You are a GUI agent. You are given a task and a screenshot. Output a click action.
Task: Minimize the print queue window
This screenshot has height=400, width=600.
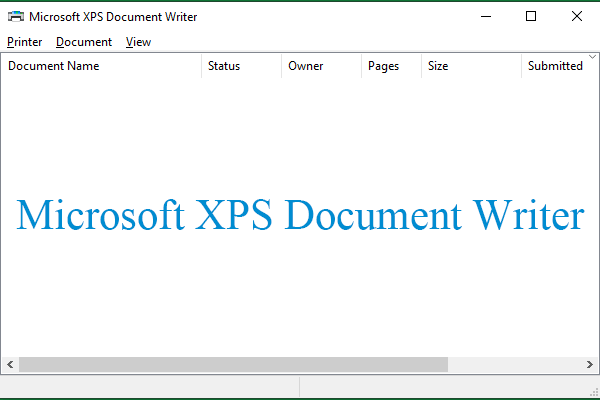pyautogui.click(x=486, y=16)
